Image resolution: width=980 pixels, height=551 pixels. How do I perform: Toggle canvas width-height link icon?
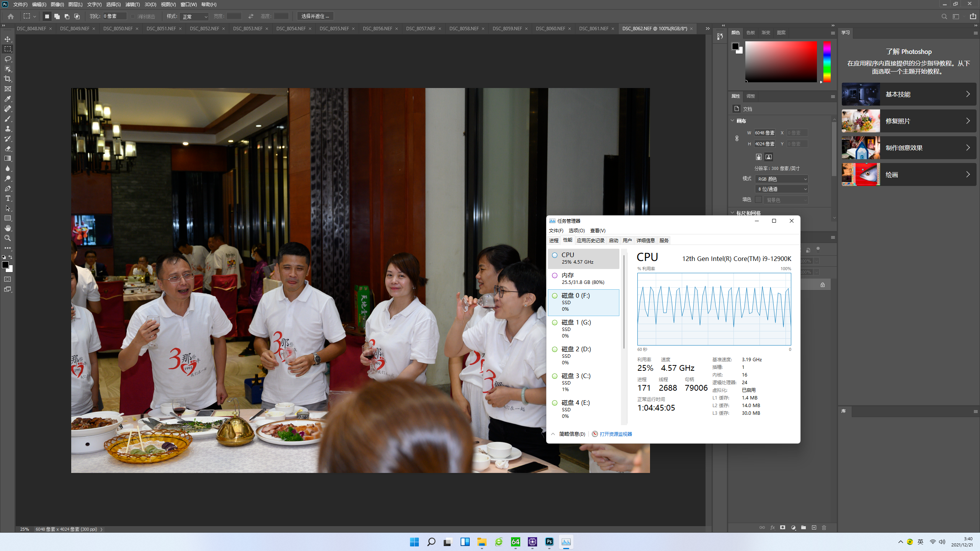click(x=737, y=138)
